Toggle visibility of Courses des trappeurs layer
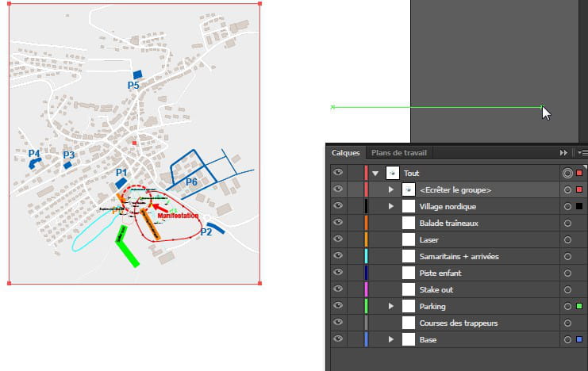Image resolution: width=588 pixels, height=371 pixels. coord(338,323)
